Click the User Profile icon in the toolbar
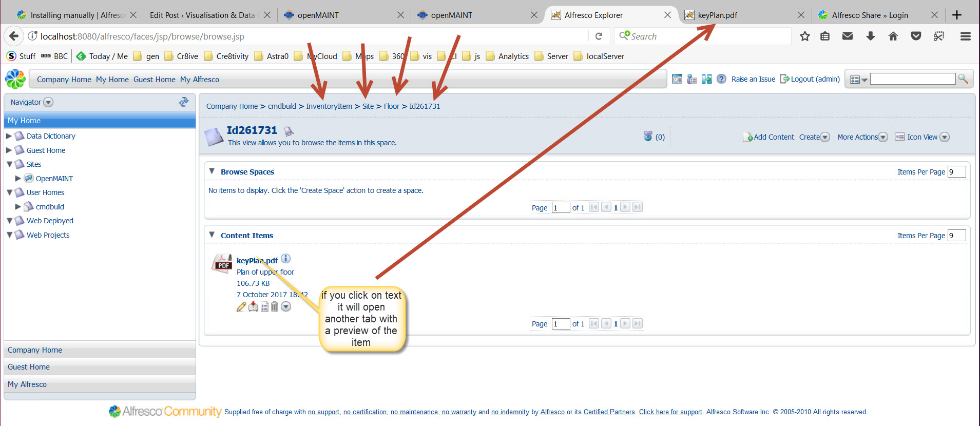This screenshot has height=426, width=980. click(x=692, y=79)
